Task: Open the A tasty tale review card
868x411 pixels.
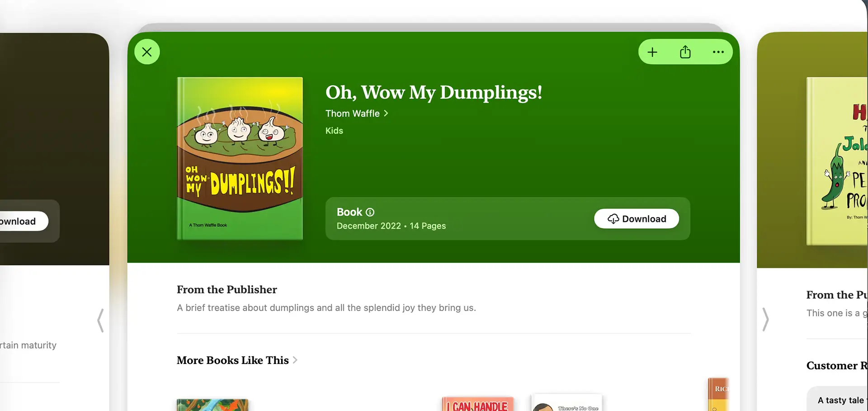Action: tap(837, 399)
